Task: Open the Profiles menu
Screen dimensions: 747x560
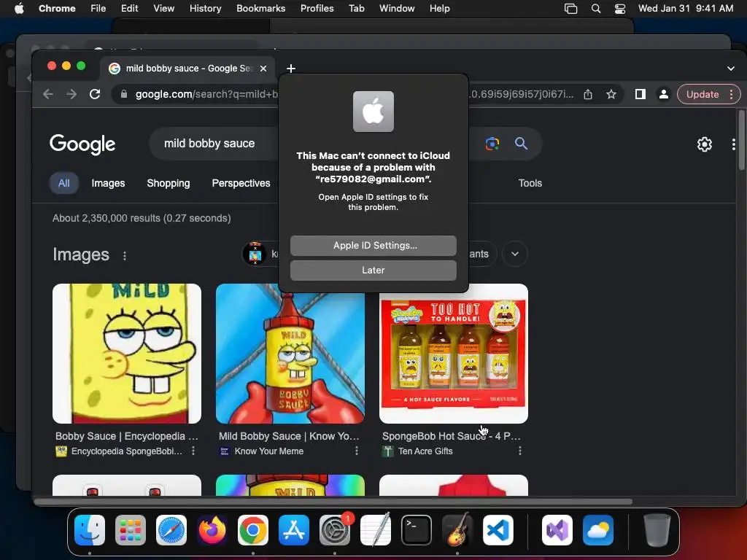Action: coord(317,9)
